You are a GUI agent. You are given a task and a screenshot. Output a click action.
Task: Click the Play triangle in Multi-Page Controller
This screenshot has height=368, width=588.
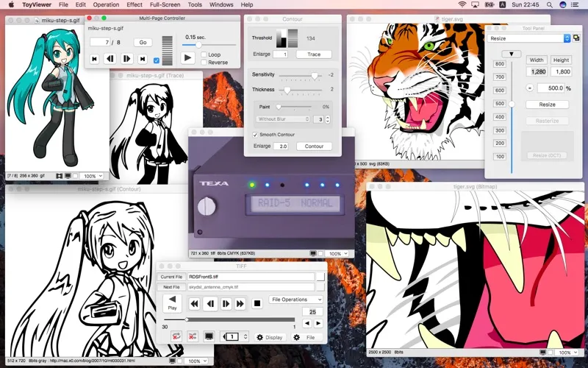(x=188, y=58)
